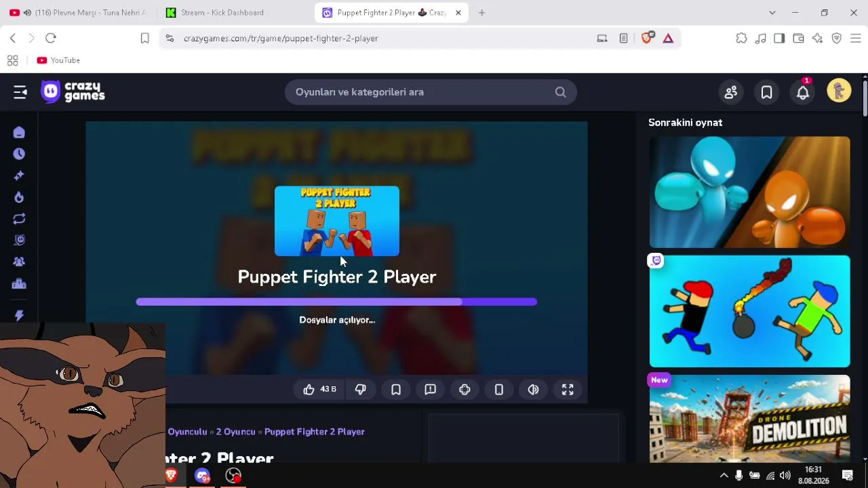The height and width of the screenshot is (488, 868).
Task: Open the Home section in the sidebar
Action: pyautogui.click(x=19, y=132)
